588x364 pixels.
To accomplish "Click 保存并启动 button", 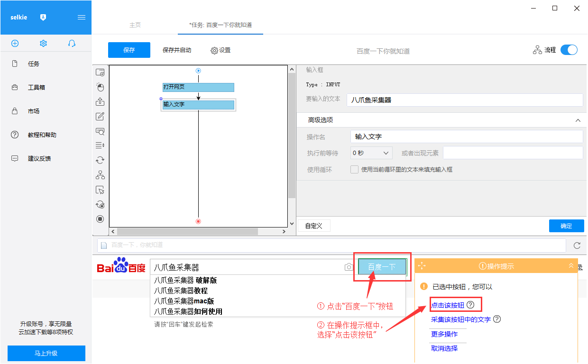I will tap(177, 50).
